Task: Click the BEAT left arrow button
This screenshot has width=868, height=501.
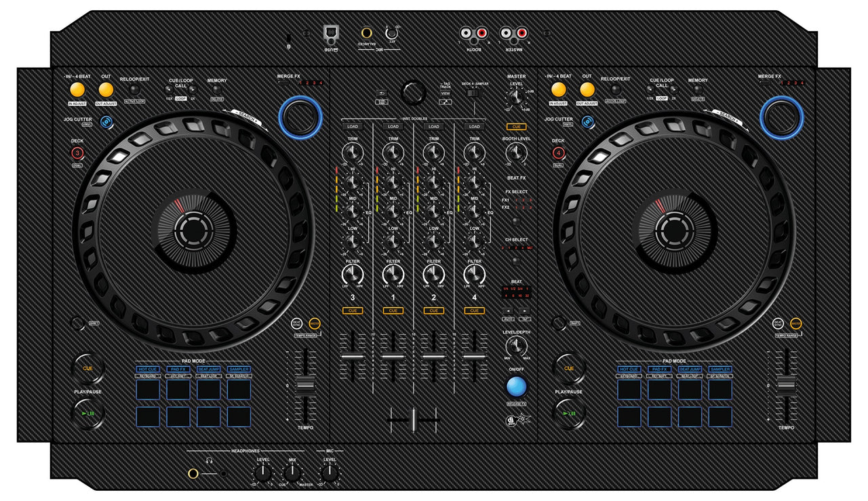Action: click(508, 310)
